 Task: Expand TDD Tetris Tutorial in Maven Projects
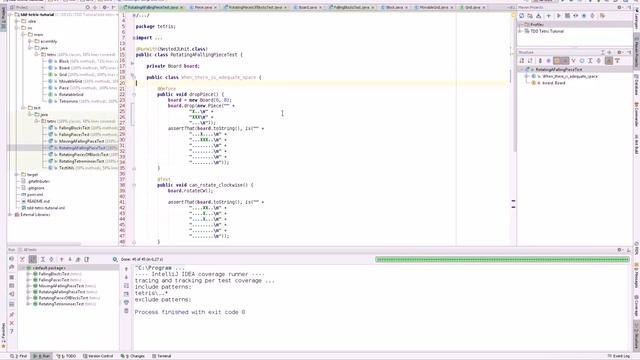(x=520, y=31)
